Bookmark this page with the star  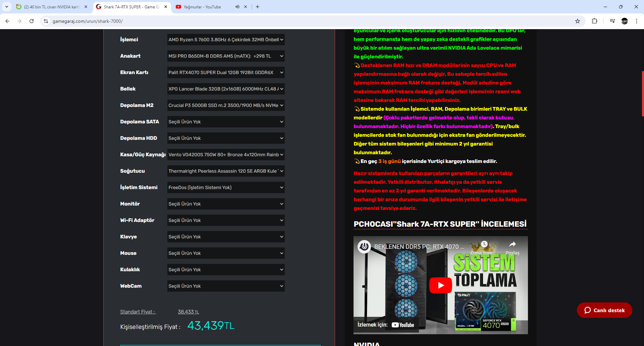pos(578,21)
